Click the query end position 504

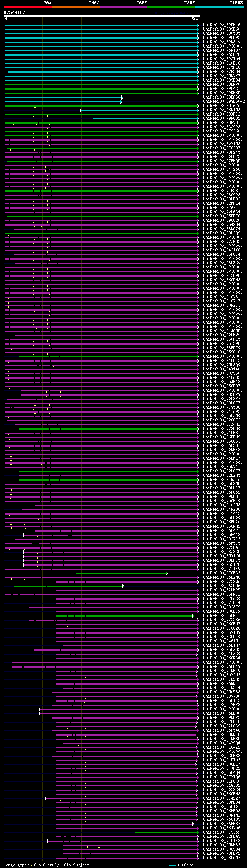[x=195, y=19]
